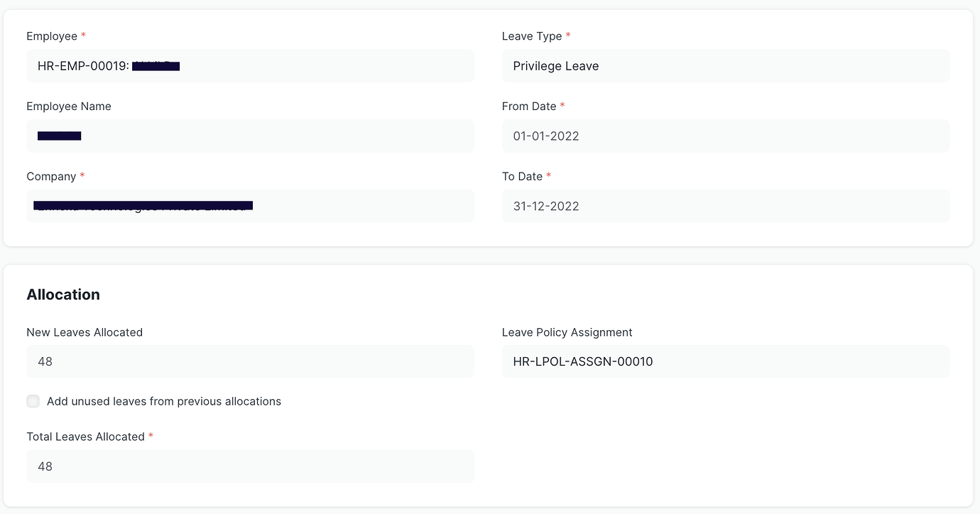Click the Employee field label
Viewport: 980px width, 514px height.
(x=51, y=35)
